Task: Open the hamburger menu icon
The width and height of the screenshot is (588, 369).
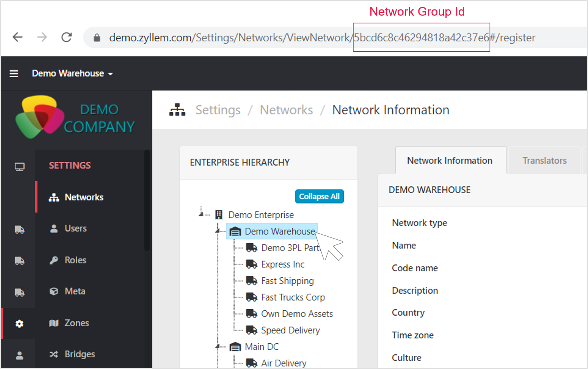Action: 14,73
